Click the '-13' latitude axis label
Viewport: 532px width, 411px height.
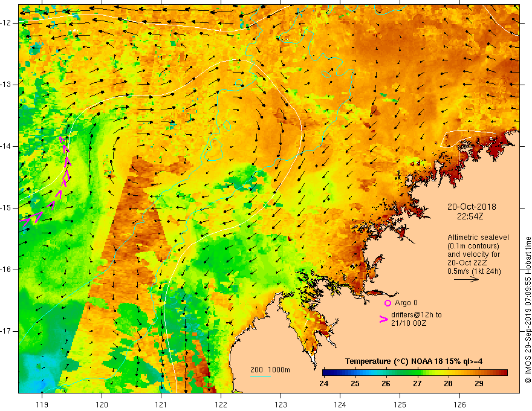click(7, 85)
